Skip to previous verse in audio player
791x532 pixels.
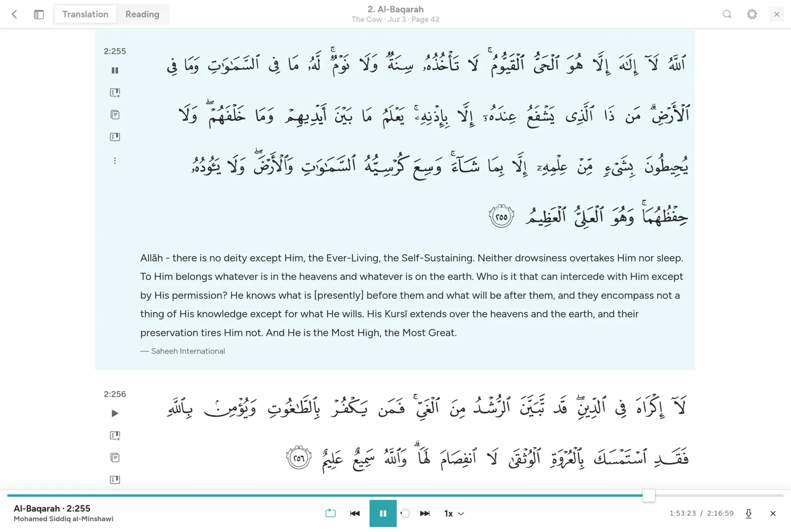(x=355, y=513)
